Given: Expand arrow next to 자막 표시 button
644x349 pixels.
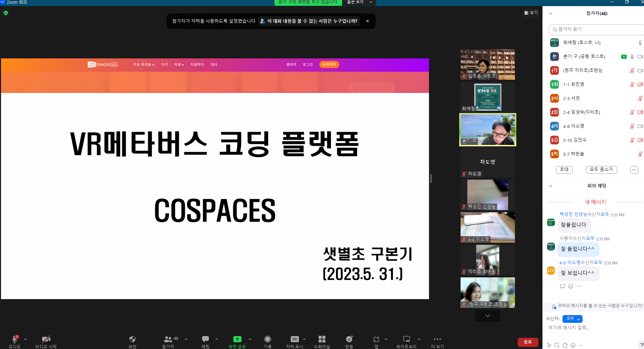Looking at the screenshot, I should 304,339.
